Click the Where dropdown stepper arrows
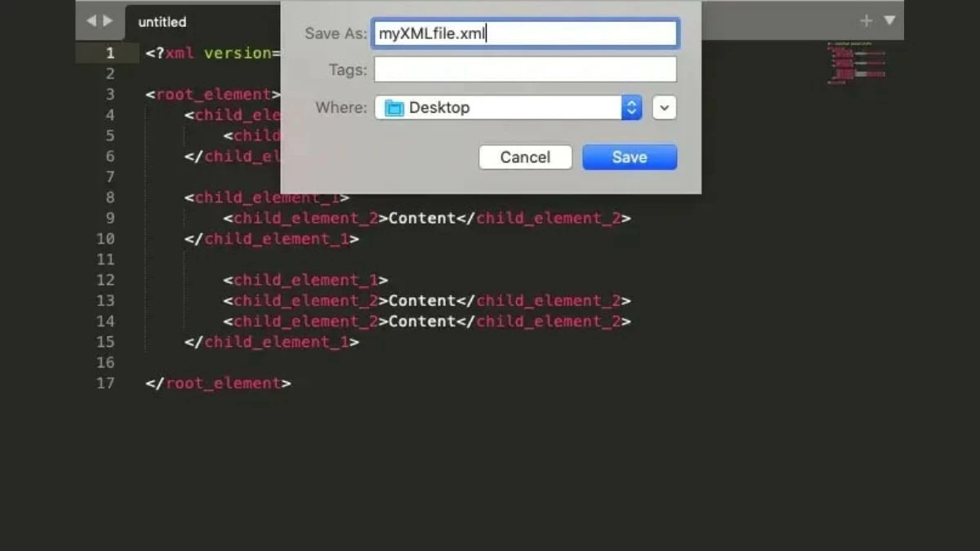The image size is (980, 551). [x=630, y=107]
